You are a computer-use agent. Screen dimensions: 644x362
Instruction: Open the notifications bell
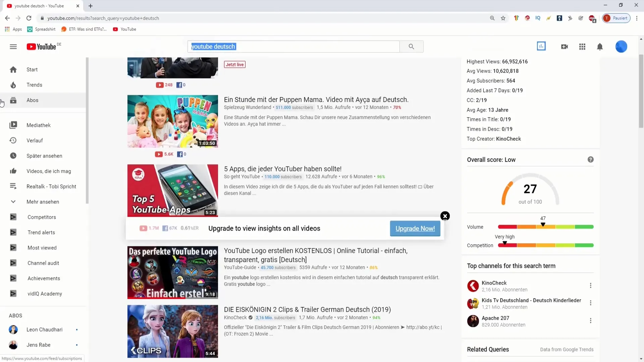click(x=599, y=47)
